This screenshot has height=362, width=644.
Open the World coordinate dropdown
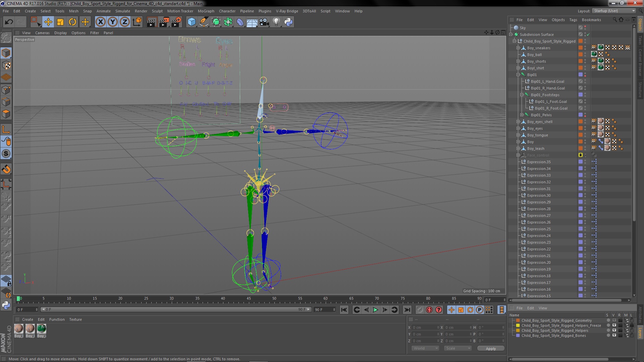pyautogui.click(x=425, y=349)
